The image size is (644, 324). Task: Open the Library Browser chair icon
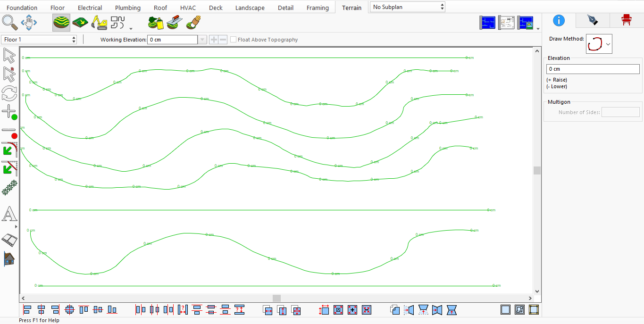coord(627,20)
